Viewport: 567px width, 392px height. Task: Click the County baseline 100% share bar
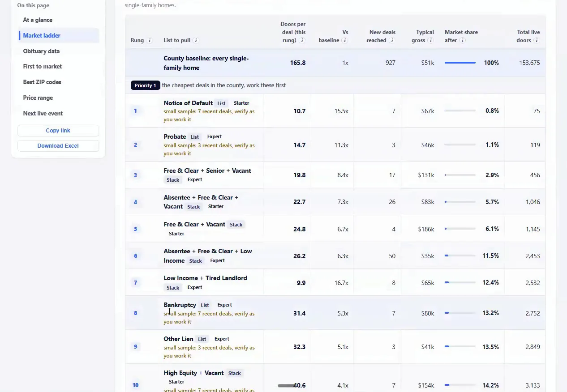[460, 63]
